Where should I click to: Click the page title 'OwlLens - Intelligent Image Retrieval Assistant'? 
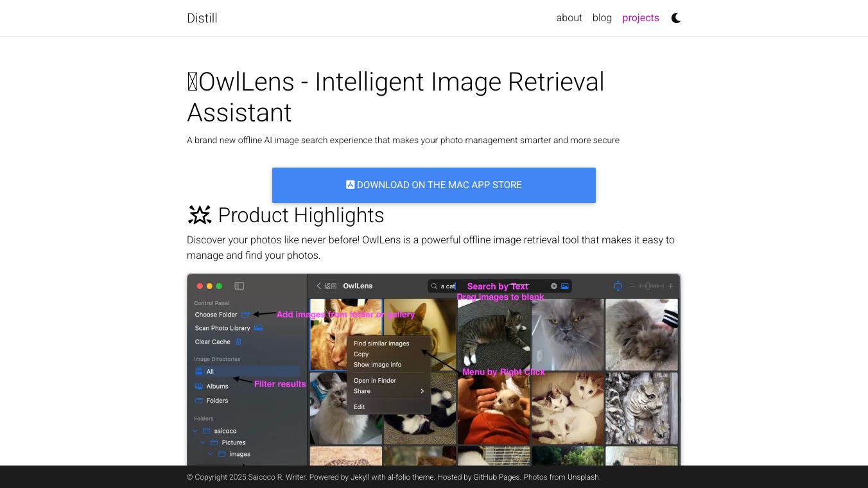(x=395, y=97)
